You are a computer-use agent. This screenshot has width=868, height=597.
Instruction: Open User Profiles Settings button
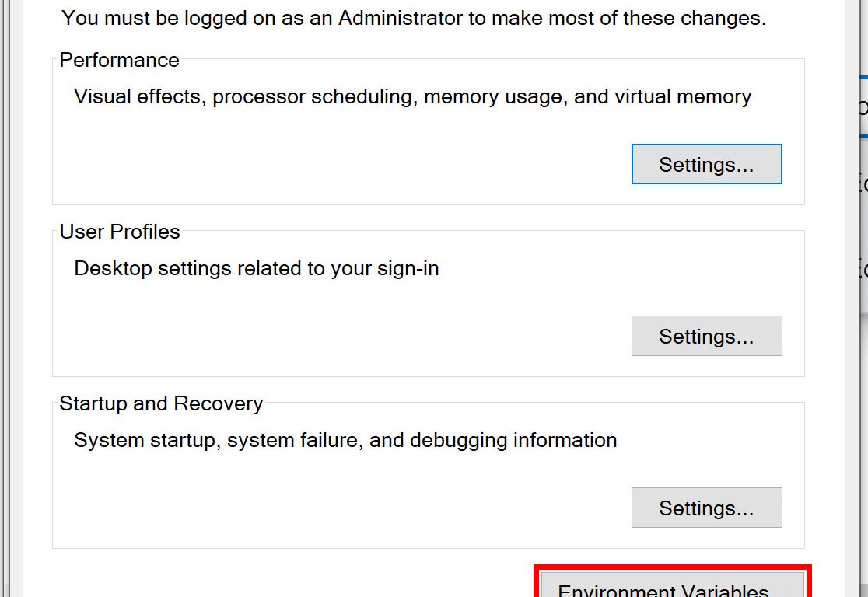tap(706, 336)
